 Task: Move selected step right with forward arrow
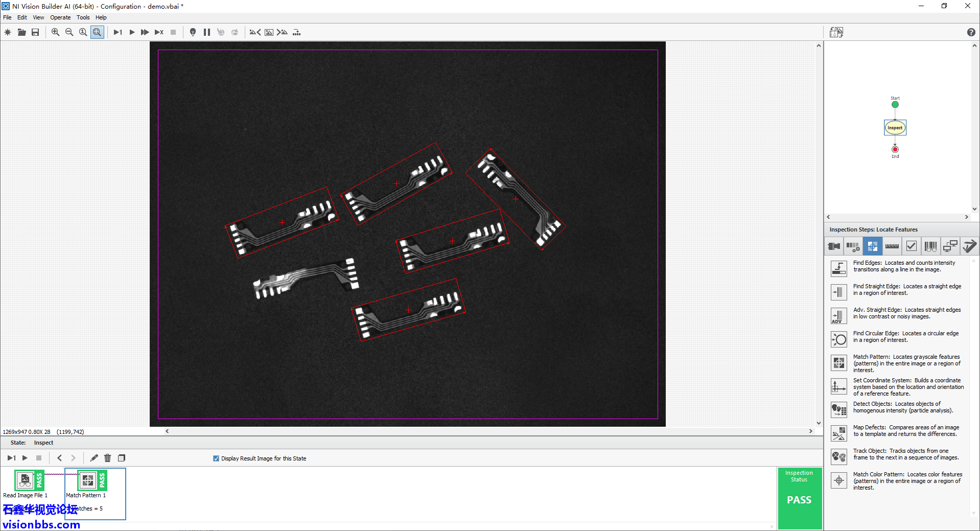point(73,458)
